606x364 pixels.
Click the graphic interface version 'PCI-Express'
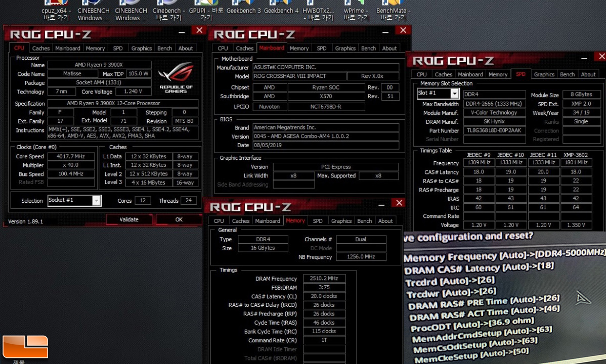(335, 167)
